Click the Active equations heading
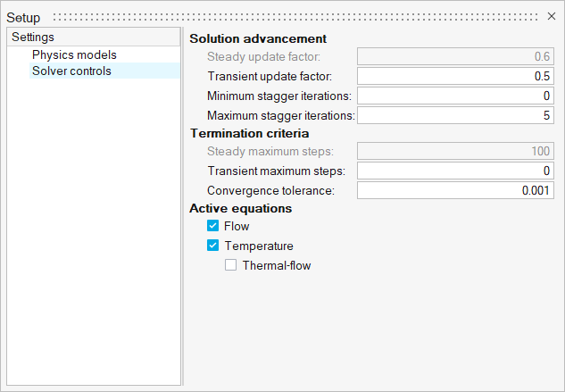Screen dimensions: 565x392 (x=241, y=208)
